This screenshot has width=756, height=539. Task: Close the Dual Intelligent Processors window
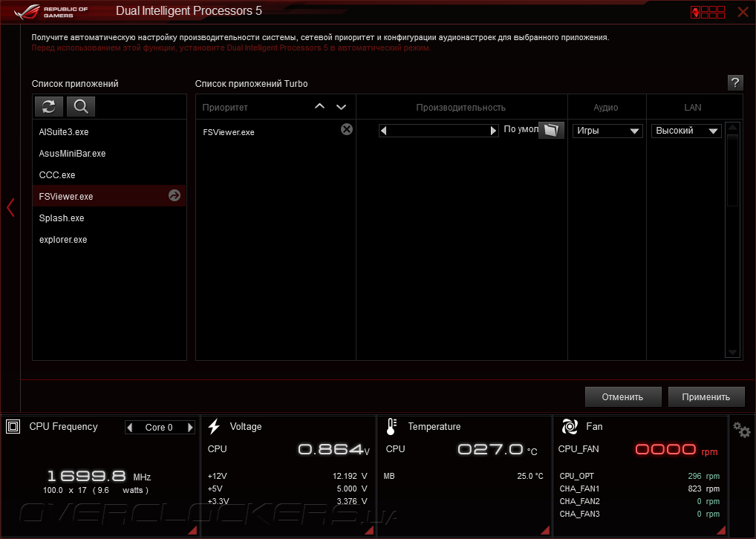(743, 12)
